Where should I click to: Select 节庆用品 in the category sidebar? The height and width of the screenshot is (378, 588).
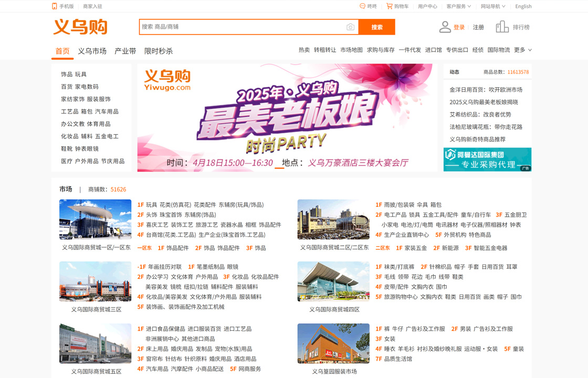point(113,161)
